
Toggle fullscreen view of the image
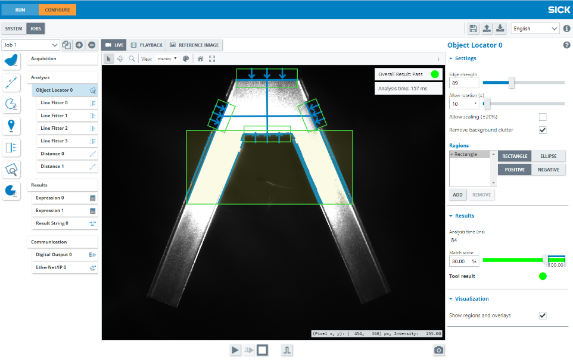tap(212, 58)
